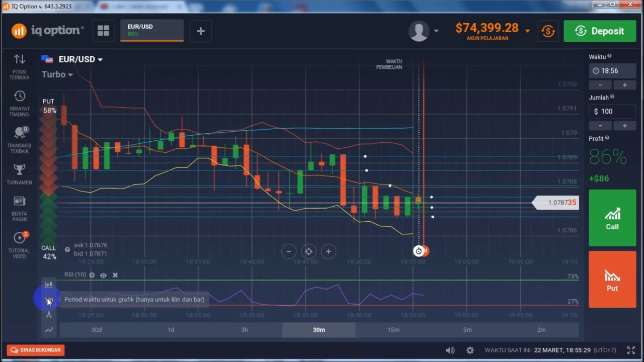Click the green Deposit button

(x=600, y=31)
